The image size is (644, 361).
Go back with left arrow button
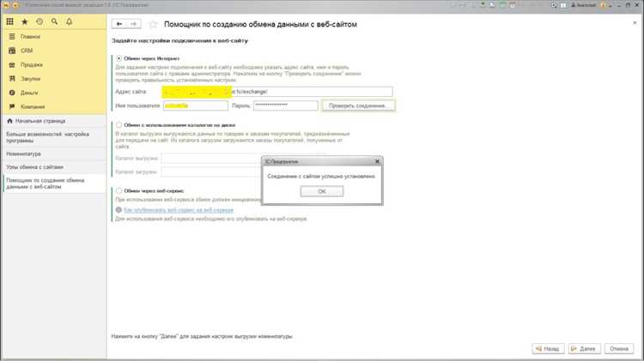[118, 24]
